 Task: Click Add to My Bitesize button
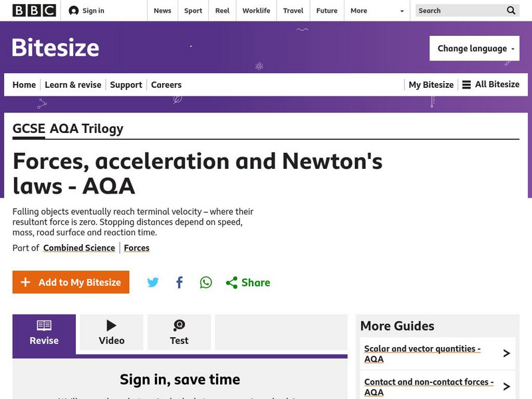[71, 283]
